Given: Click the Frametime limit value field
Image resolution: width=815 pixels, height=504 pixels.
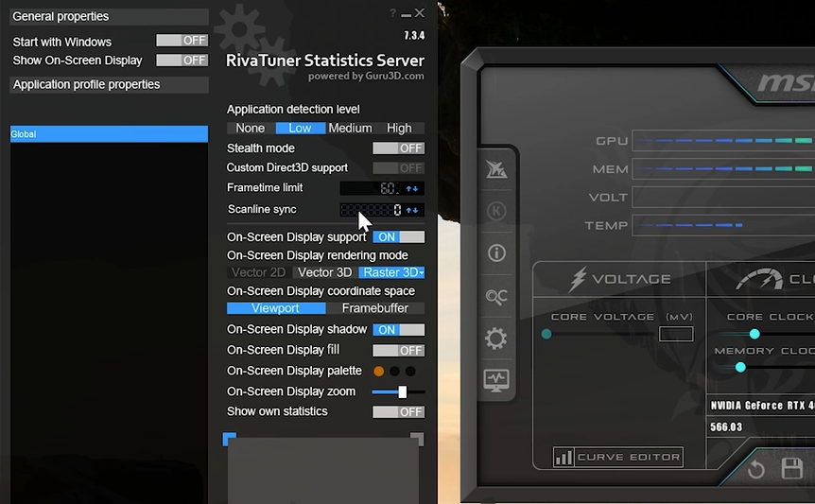Looking at the screenshot, I should pos(372,188).
